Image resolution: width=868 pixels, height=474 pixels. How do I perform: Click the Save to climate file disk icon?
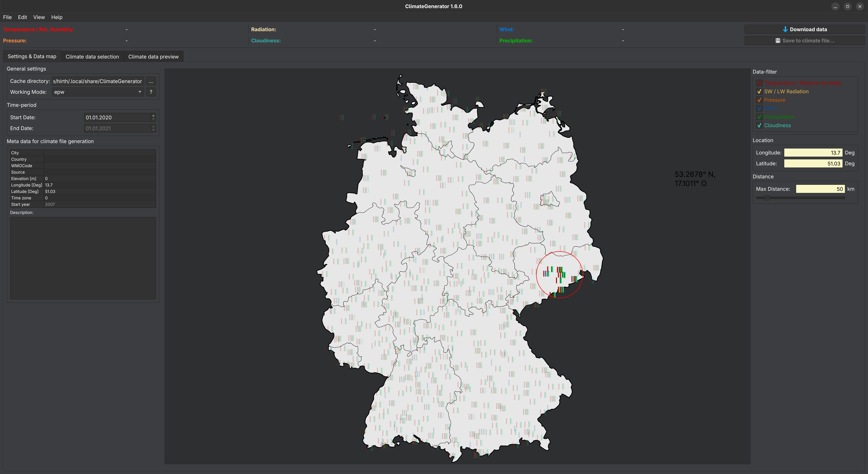point(778,40)
